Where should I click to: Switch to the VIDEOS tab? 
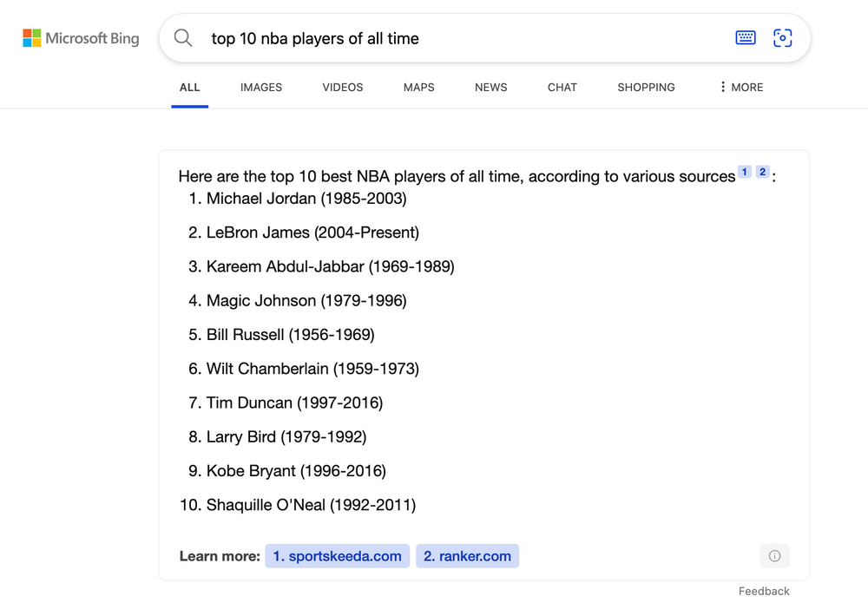pyautogui.click(x=342, y=87)
